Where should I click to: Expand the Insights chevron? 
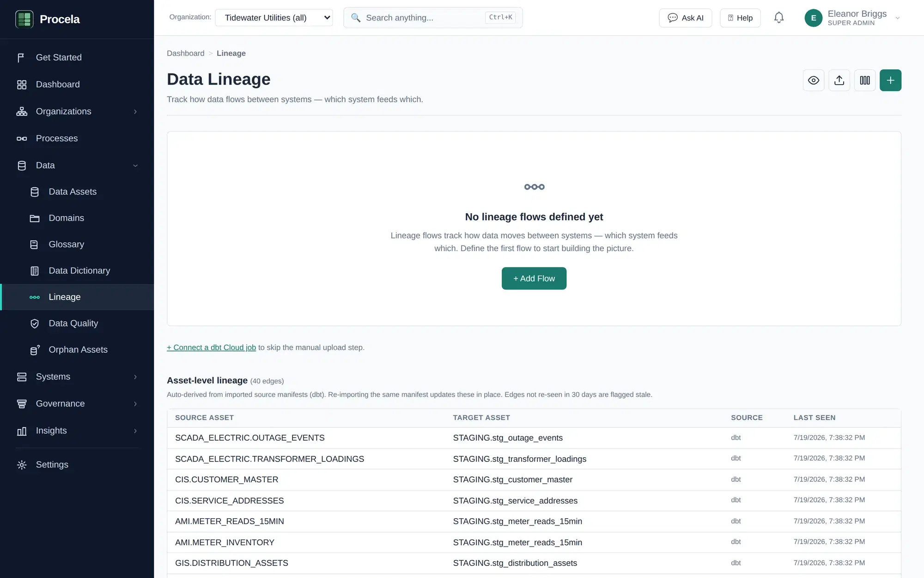pyautogui.click(x=135, y=431)
